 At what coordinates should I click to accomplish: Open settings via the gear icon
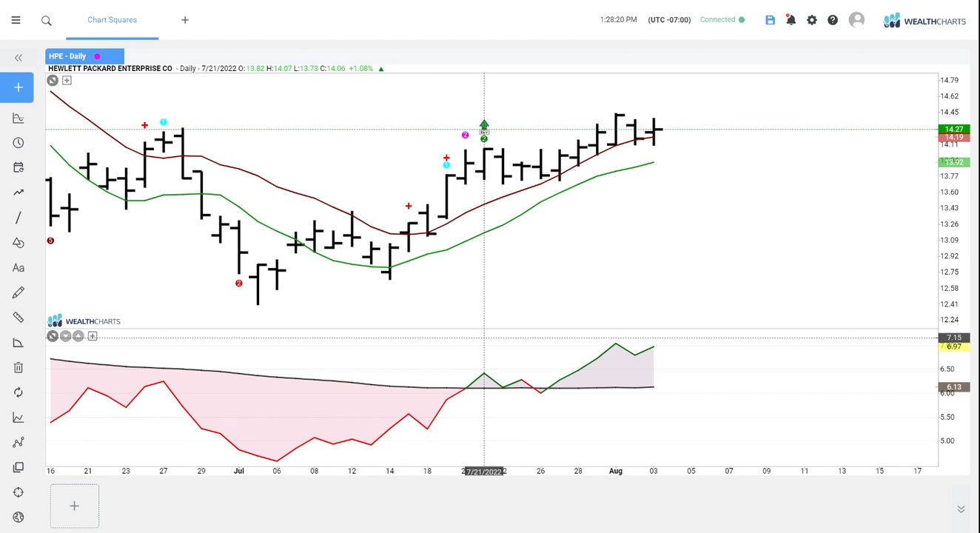coord(812,20)
